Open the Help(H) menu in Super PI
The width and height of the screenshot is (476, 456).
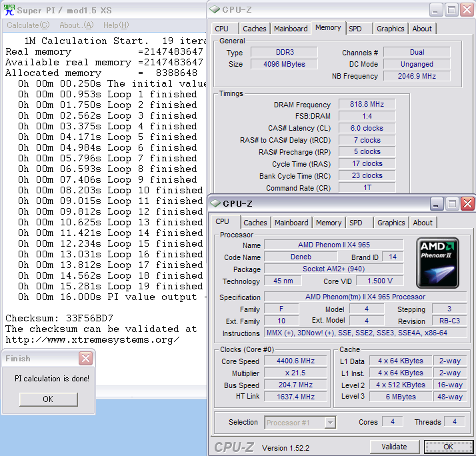tap(116, 25)
